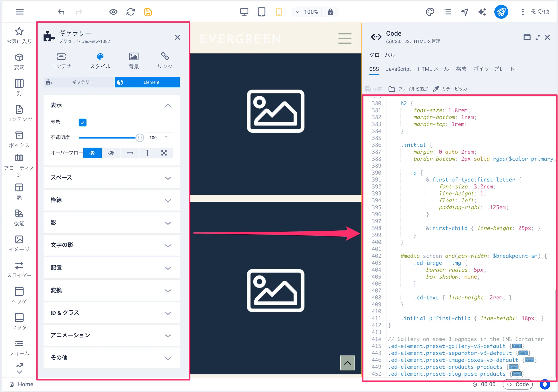Open the list structure icon in toolbar
Viewport: 558px width, 392px height.
[x=447, y=12]
